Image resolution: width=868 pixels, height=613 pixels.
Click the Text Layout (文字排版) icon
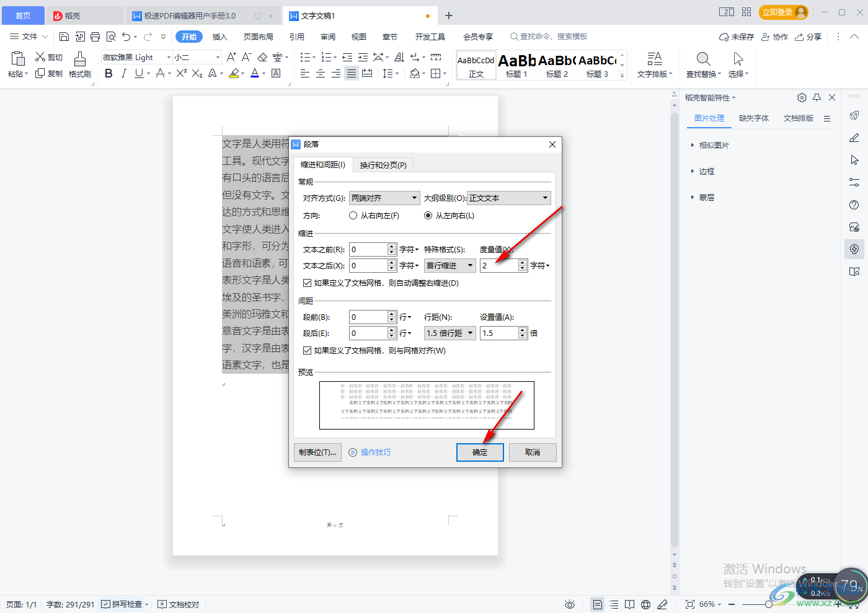[x=654, y=59]
